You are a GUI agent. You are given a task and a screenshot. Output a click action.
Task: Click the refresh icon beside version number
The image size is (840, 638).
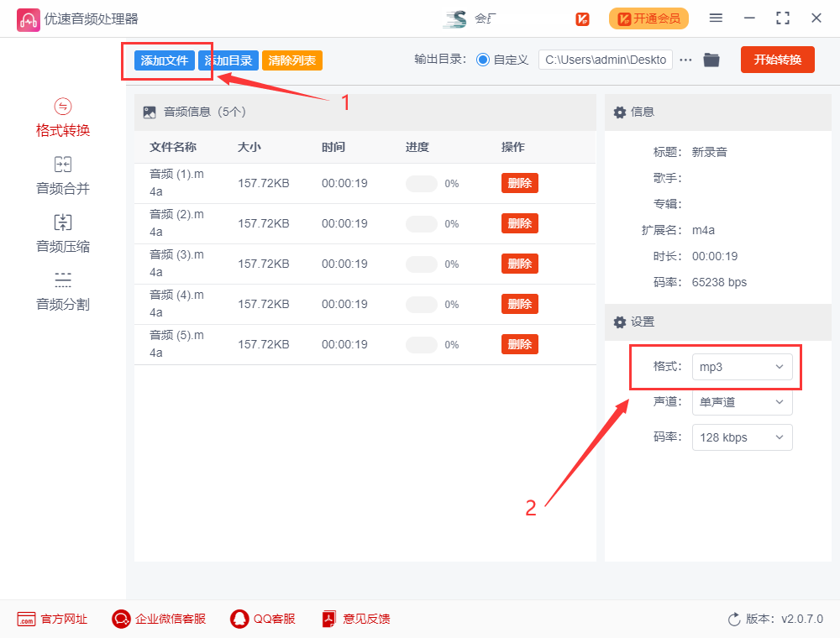click(x=732, y=619)
